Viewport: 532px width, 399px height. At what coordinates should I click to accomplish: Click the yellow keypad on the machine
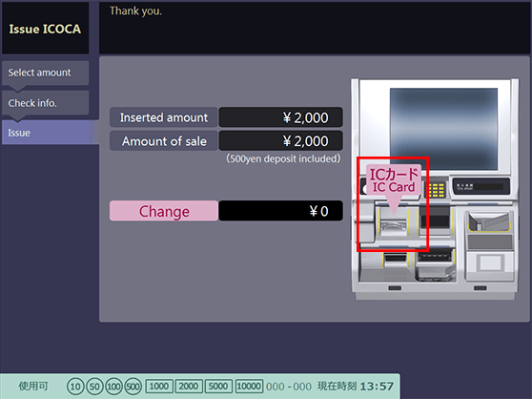click(x=437, y=190)
